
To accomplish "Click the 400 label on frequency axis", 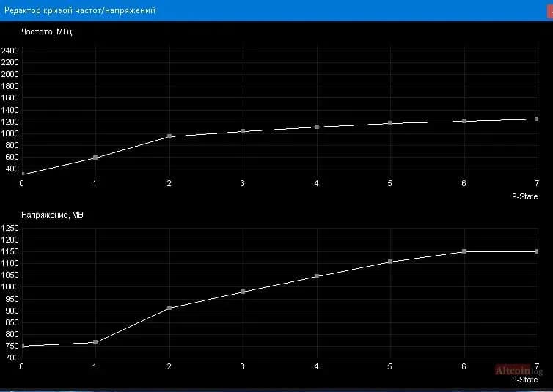I will pos(12,169).
